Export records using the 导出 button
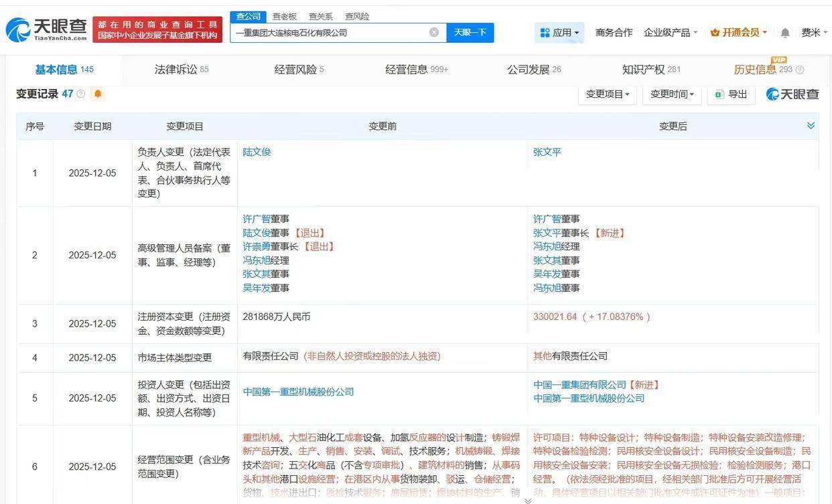 [731, 94]
